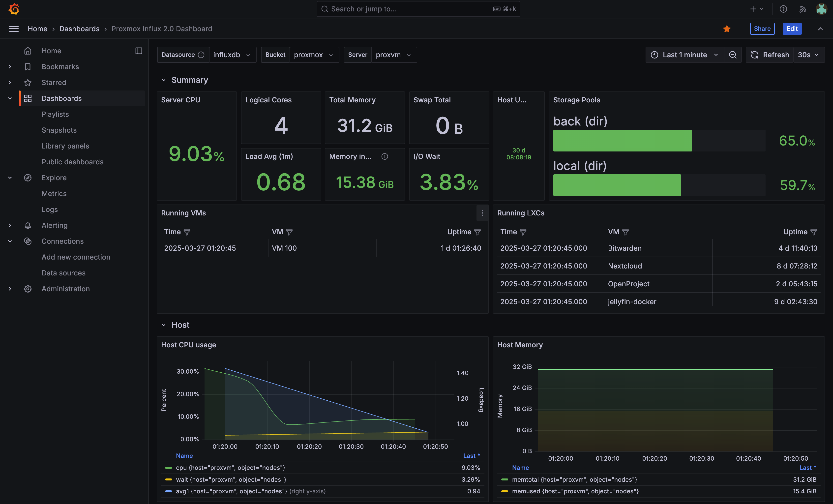833x504 pixels.
Task: Click the Connections icon in sidebar
Action: [x=28, y=241]
